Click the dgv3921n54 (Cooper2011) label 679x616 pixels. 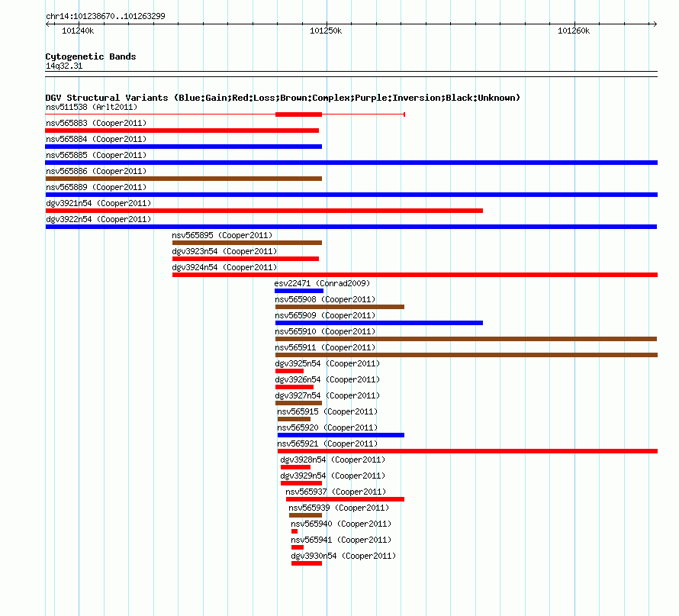click(x=98, y=203)
